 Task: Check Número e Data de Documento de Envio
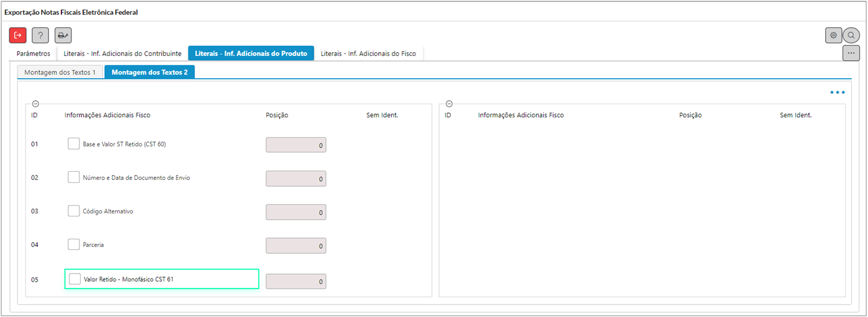pyautogui.click(x=74, y=177)
